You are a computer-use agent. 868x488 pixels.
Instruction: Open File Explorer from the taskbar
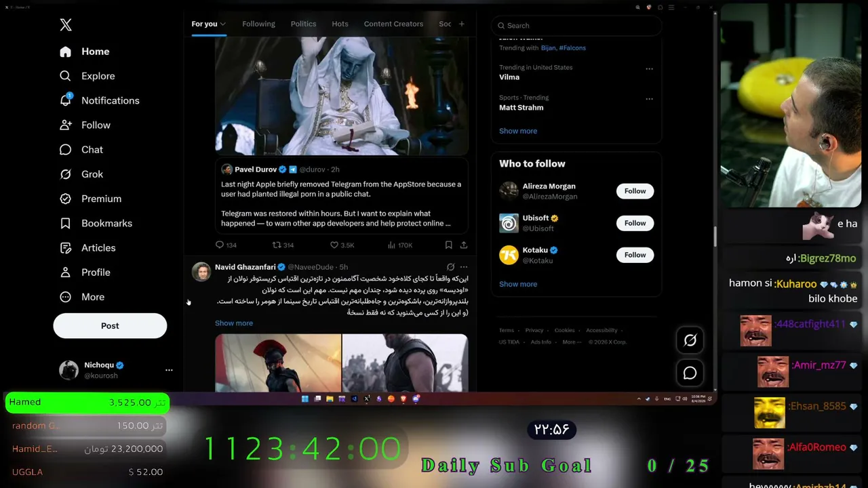[330, 399]
